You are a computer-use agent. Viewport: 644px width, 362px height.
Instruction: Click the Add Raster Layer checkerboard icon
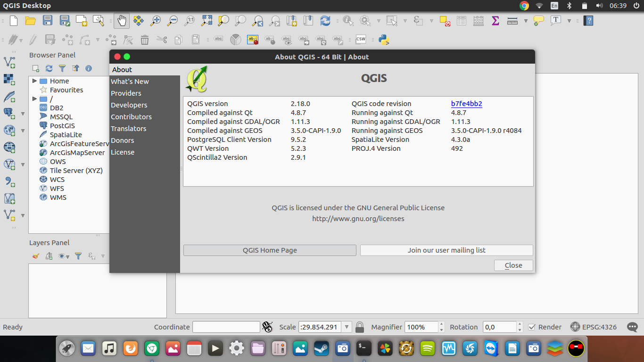(9, 79)
